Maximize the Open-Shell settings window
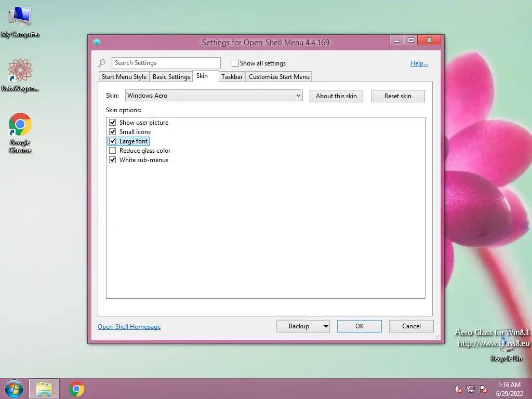Viewport: 532px width, 399px height. 411,41
